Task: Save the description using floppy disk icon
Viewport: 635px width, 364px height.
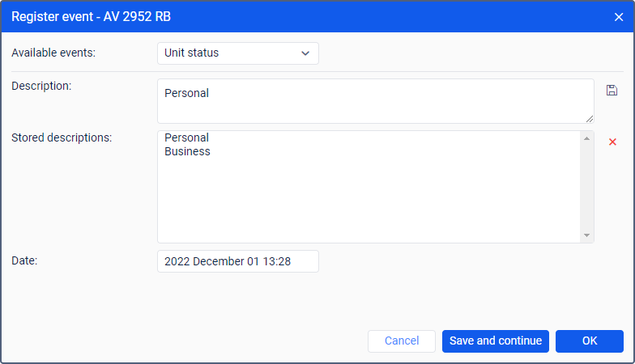Action: (x=612, y=90)
